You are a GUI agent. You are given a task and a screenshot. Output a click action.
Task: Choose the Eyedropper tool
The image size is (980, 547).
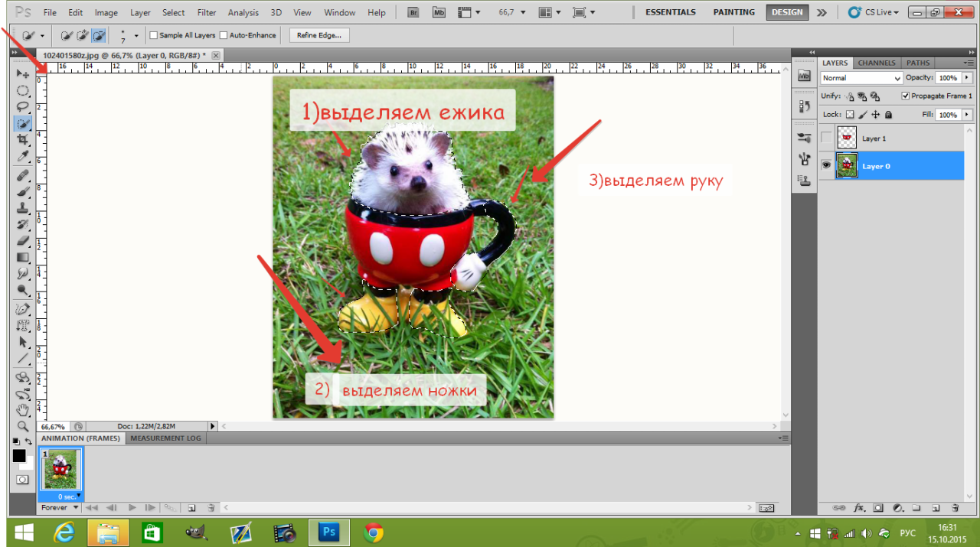point(23,157)
